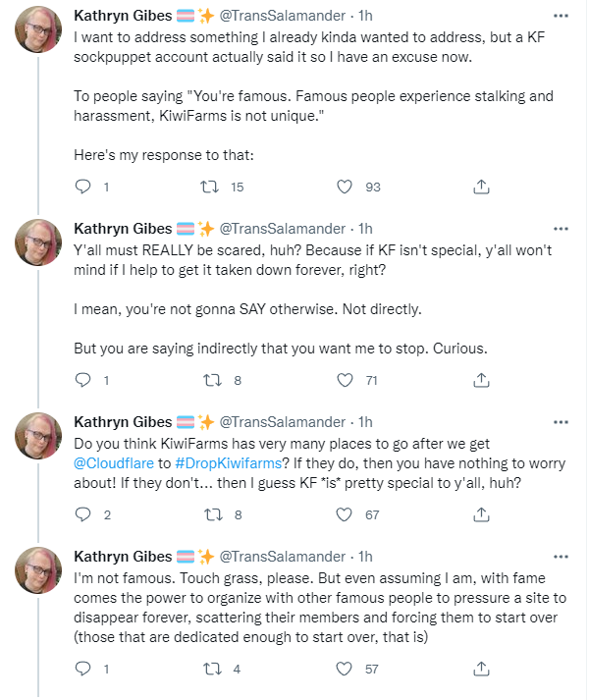
Task: Retweet the tweet with 4 retweets
Action: pyautogui.click(x=212, y=669)
